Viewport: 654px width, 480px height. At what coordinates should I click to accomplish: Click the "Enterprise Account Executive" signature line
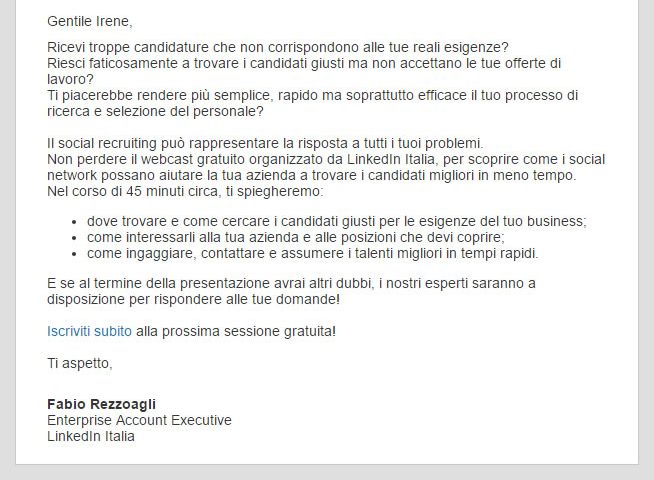tap(139, 420)
